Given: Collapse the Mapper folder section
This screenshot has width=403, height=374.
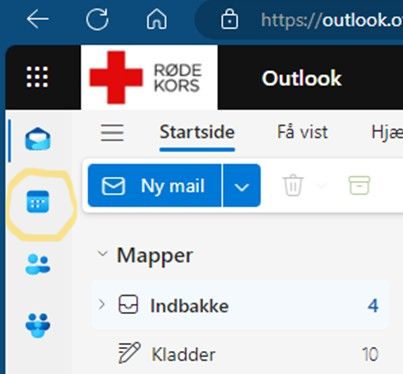Looking at the screenshot, I should [102, 254].
